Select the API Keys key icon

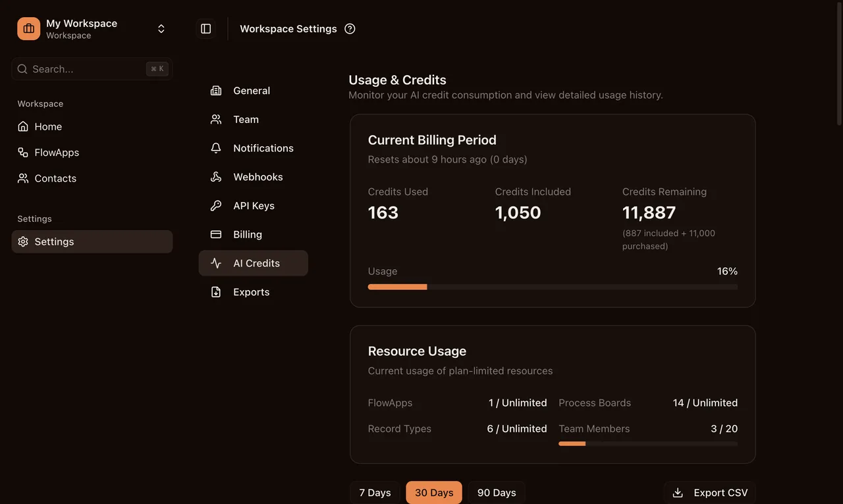(215, 205)
